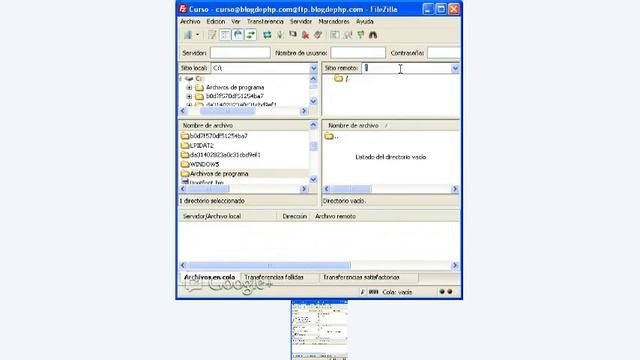Open the Edición menu
The height and width of the screenshot is (360, 640).
point(216,21)
